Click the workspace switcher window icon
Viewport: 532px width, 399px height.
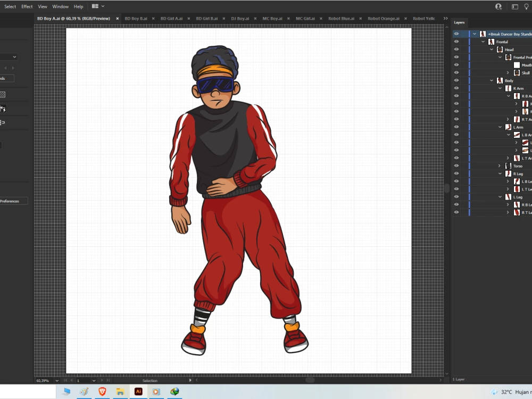(515, 6)
